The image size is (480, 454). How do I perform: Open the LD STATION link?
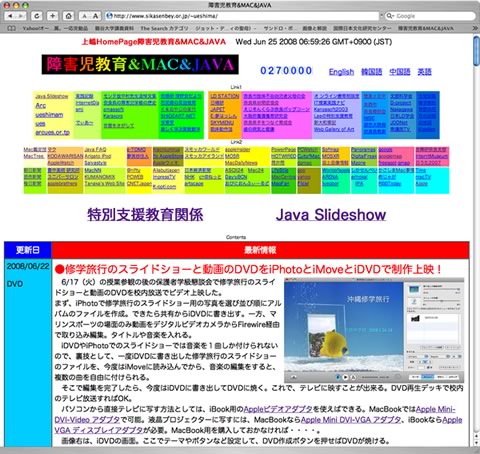click(x=225, y=96)
